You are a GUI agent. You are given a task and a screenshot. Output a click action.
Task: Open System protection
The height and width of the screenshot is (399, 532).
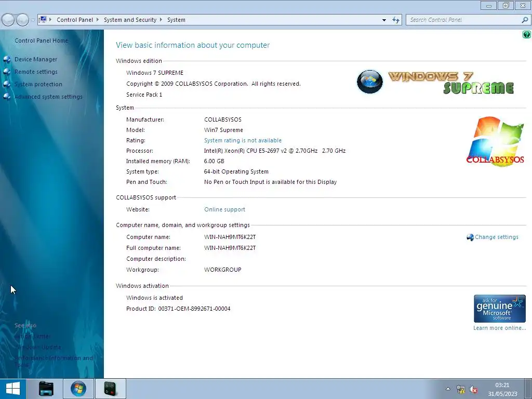pyautogui.click(x=38, y=85)
